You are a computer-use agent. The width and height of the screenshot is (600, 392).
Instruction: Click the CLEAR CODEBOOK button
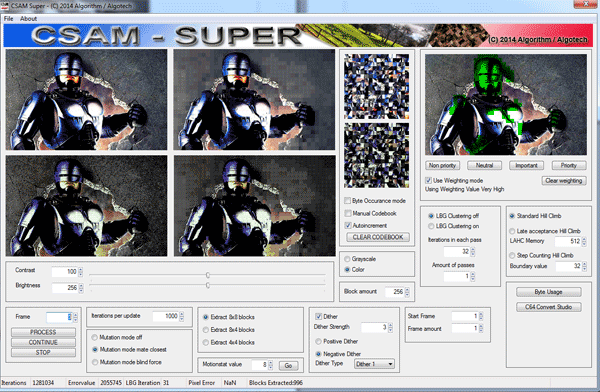point(378,237)
